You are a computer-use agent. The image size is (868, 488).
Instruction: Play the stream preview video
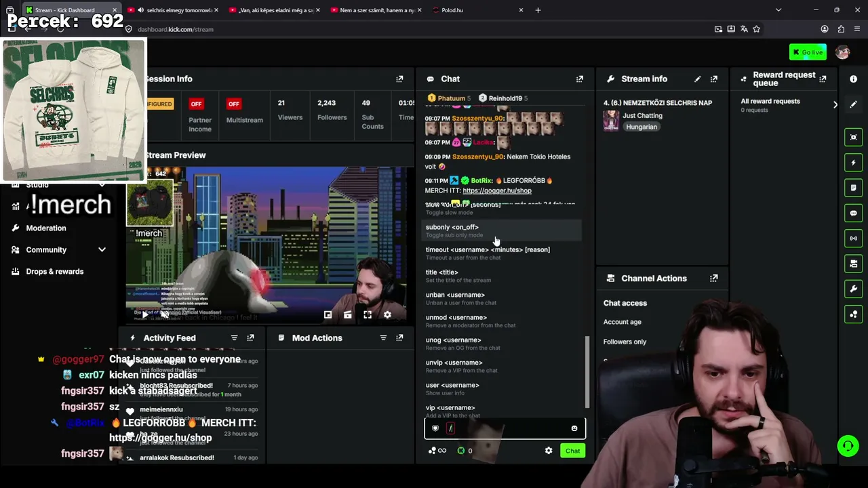pyautogui.click(x=144, y=314)
